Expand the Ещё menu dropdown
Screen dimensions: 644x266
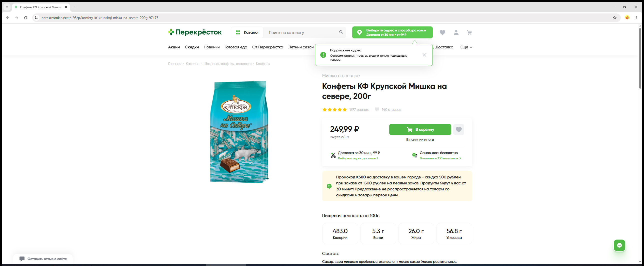point(466,47)
